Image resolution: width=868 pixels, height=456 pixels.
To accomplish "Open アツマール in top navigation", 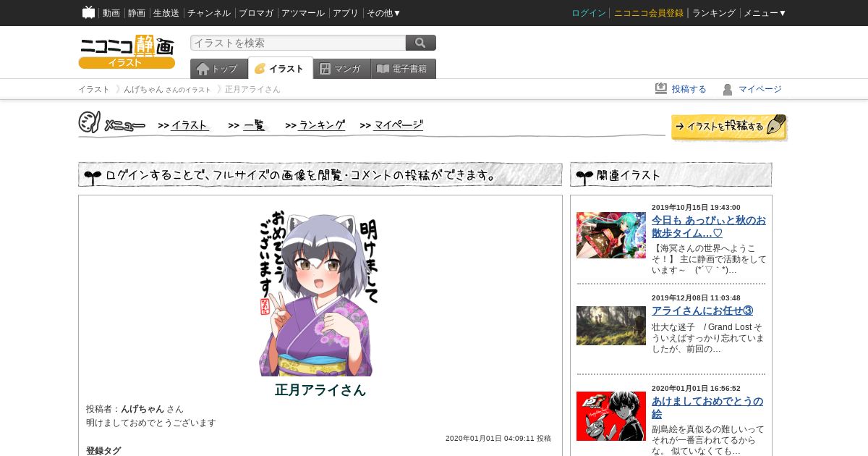I will point(303,13).
